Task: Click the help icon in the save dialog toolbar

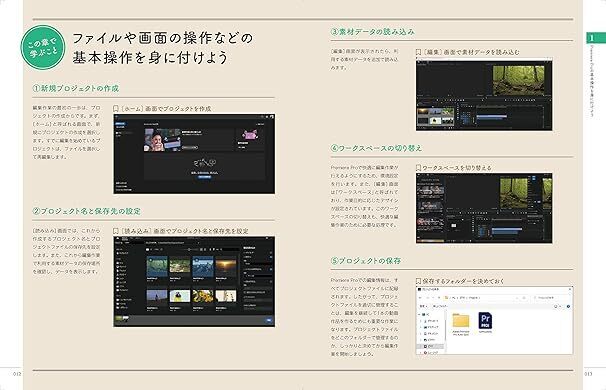Action: (568, 307)
